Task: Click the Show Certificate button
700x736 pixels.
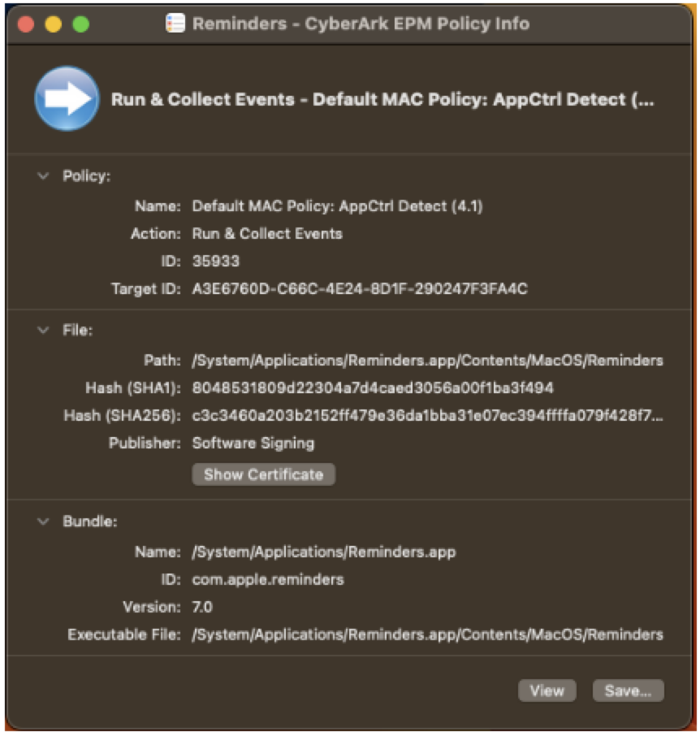Action: pyautogui.click(x=262, y=474)
